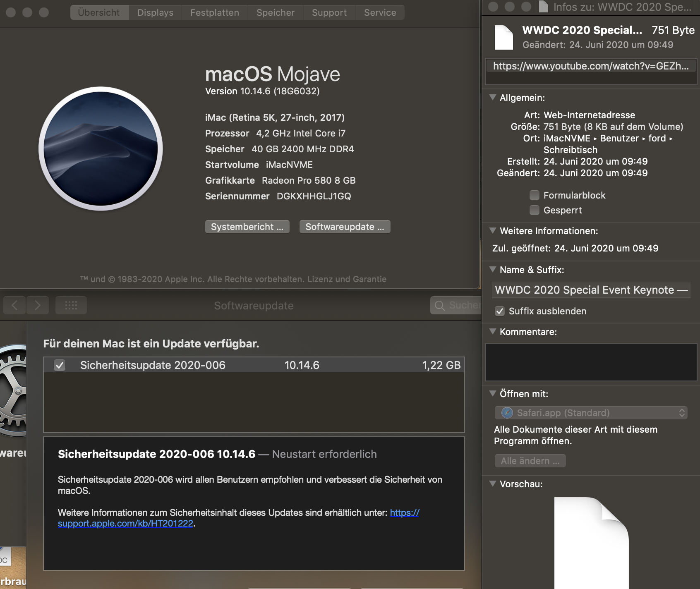Click the Suchen search field

coord(456,305)
